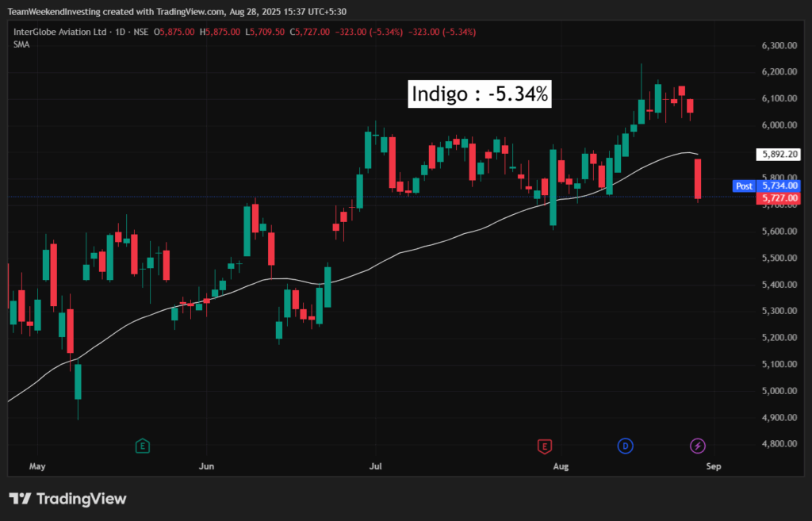Click the 5,100.00 price axis label

tap(779, 364)
